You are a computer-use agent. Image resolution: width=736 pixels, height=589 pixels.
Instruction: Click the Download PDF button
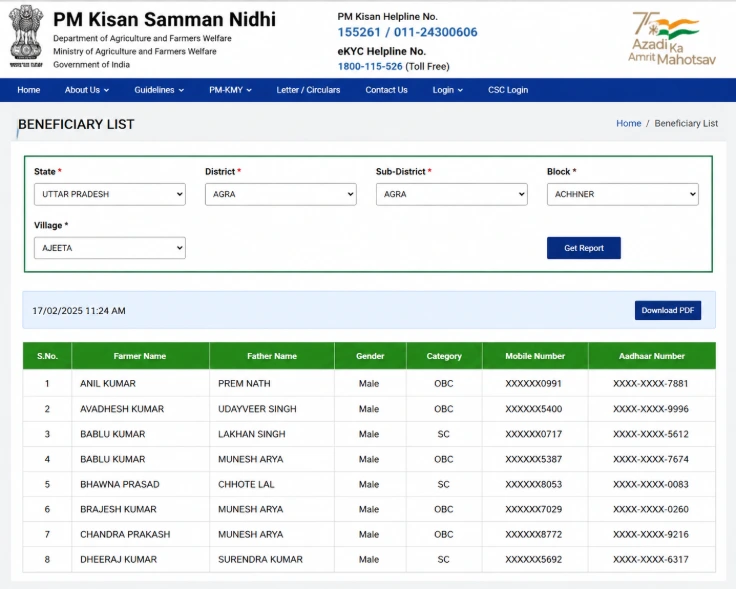(668, 310)
